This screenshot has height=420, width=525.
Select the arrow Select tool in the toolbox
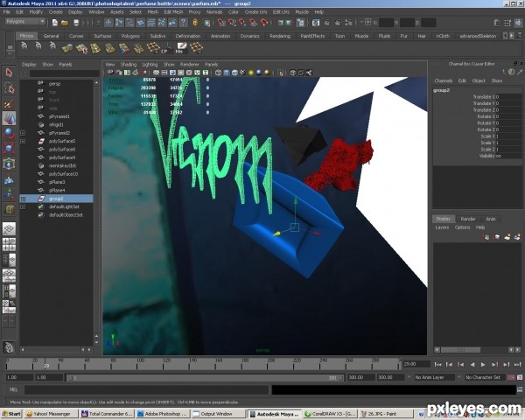tap(9, 73)
